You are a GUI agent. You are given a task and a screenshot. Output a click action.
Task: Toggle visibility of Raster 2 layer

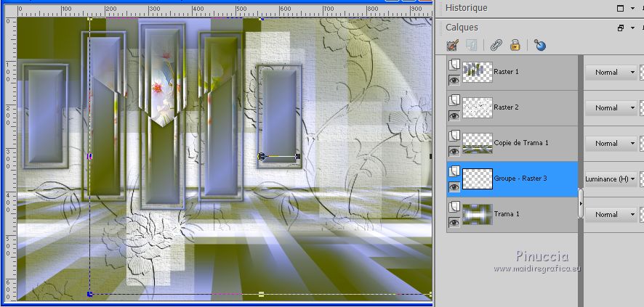click(x=454, y=116)
